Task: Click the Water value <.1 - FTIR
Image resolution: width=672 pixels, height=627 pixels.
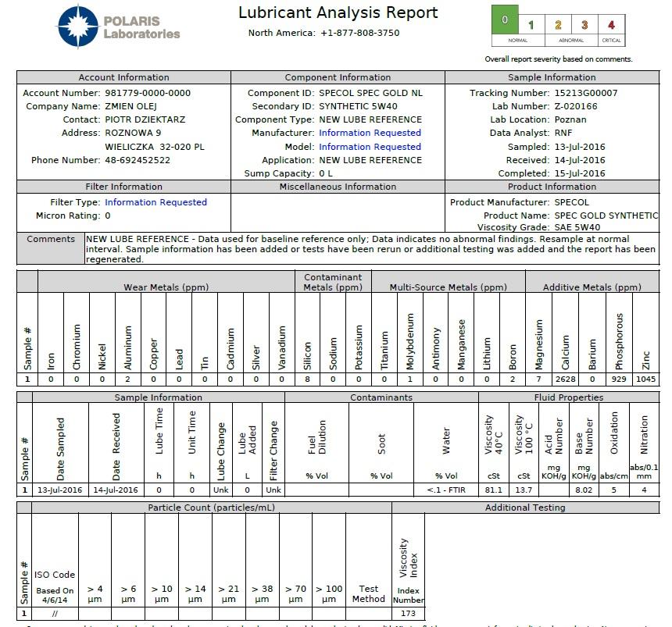Action: point(446,490)
